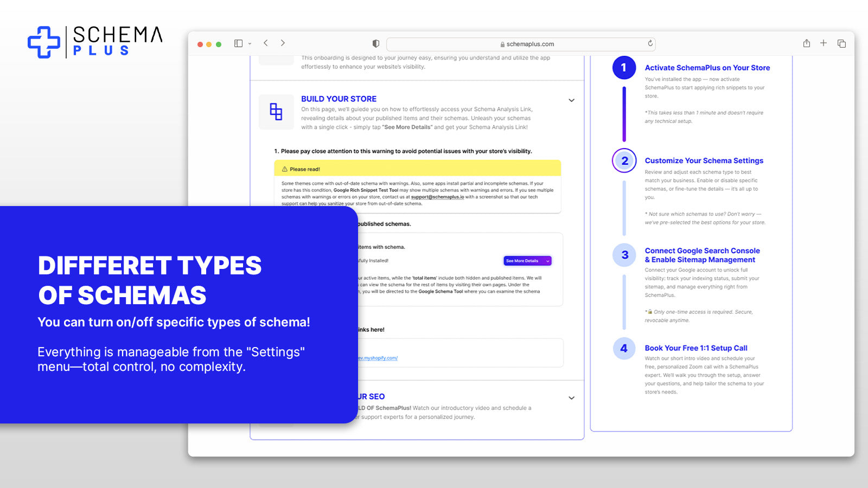Open the sidebar options dropdown arrow
The width and height of the screenshot is (868, 488).
250,44
